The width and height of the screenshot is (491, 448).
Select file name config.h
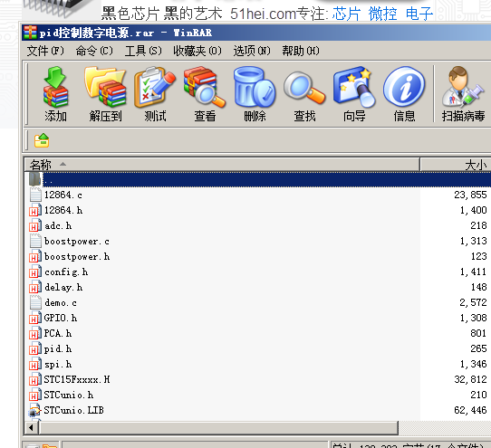tap(66, 272)
